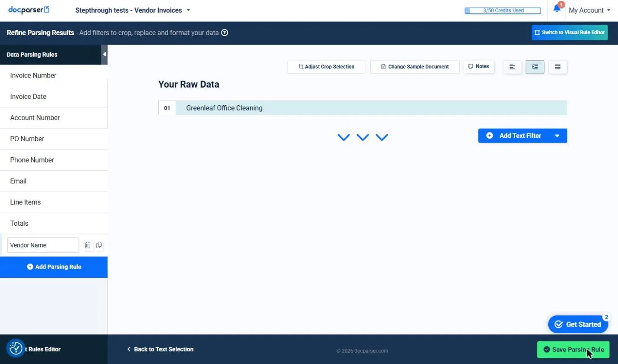Click Save Parsing Rule button
618x364 pixels.
tap(573, 349)
